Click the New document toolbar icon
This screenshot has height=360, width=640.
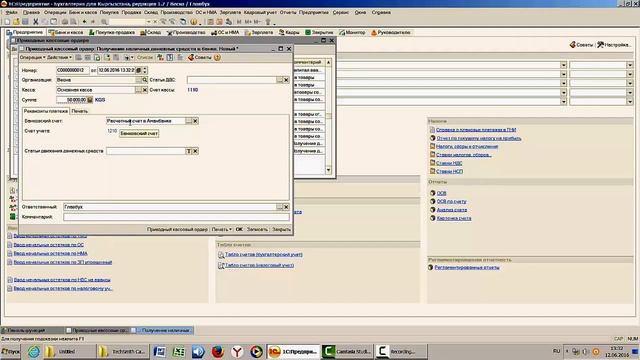coord(7,22)
